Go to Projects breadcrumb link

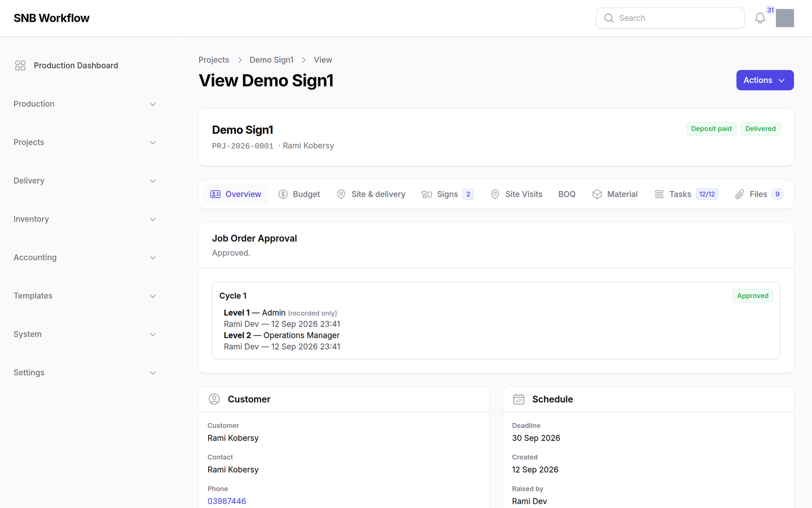(214, 60)
